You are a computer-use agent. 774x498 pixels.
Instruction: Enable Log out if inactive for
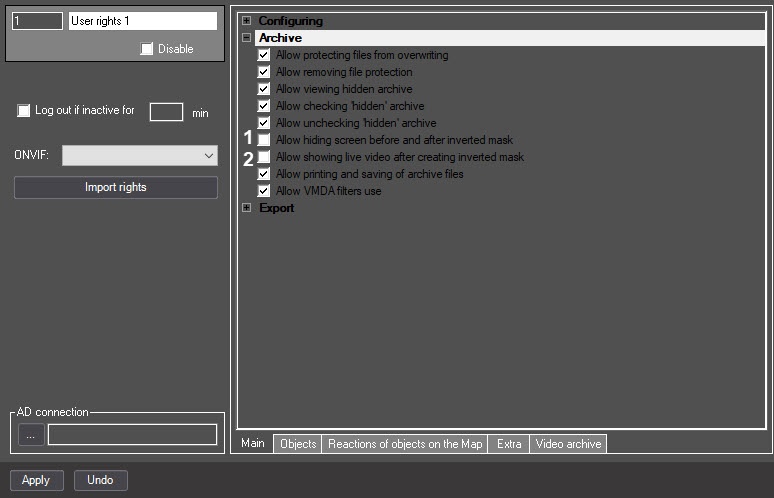23,111
